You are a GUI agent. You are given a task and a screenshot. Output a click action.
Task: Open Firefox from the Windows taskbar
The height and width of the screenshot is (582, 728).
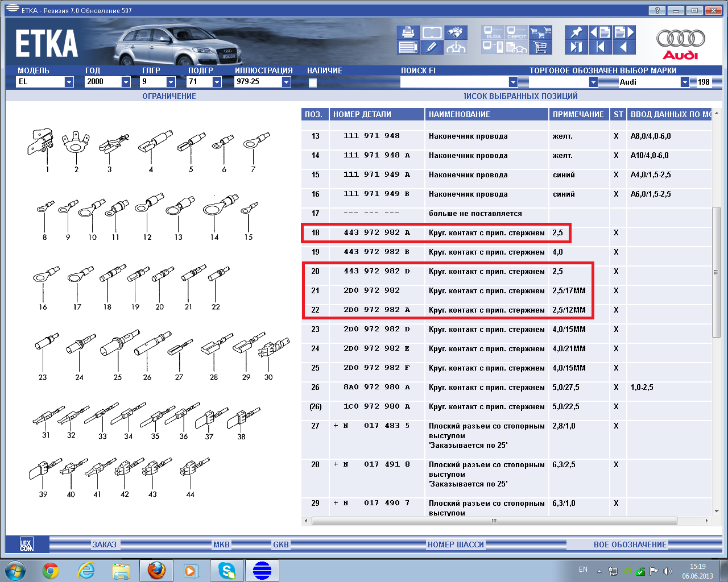(156, 570)
